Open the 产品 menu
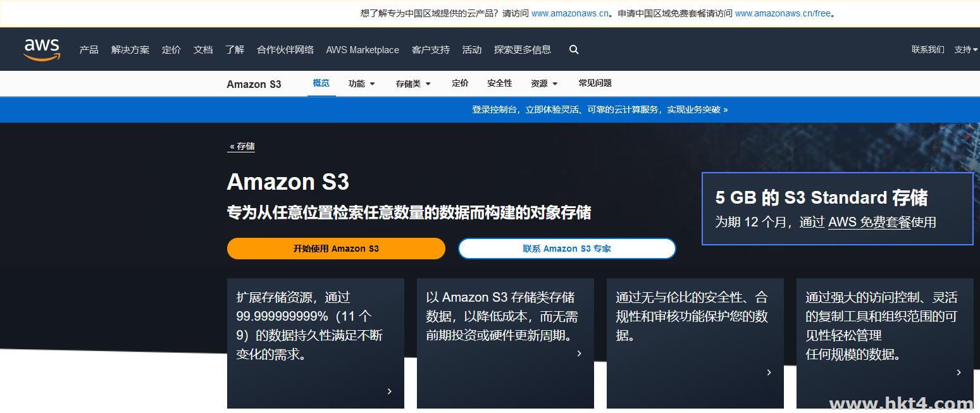 89,49
